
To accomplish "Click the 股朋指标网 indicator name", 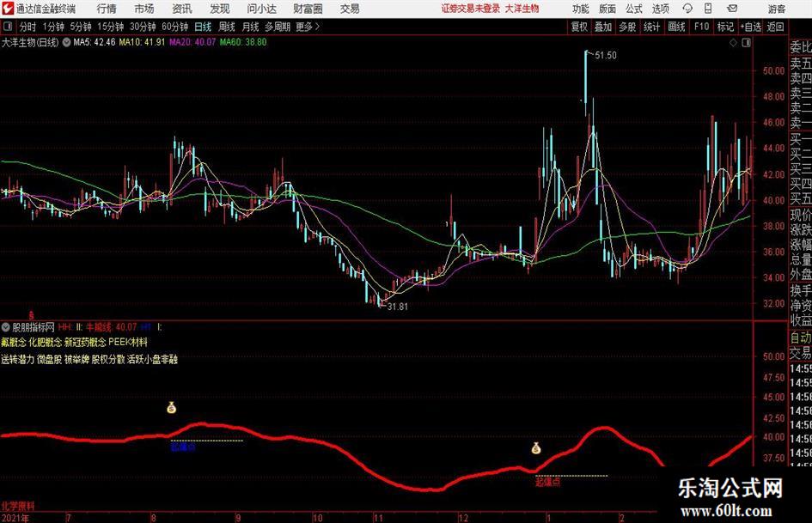I will pos(34,327).
